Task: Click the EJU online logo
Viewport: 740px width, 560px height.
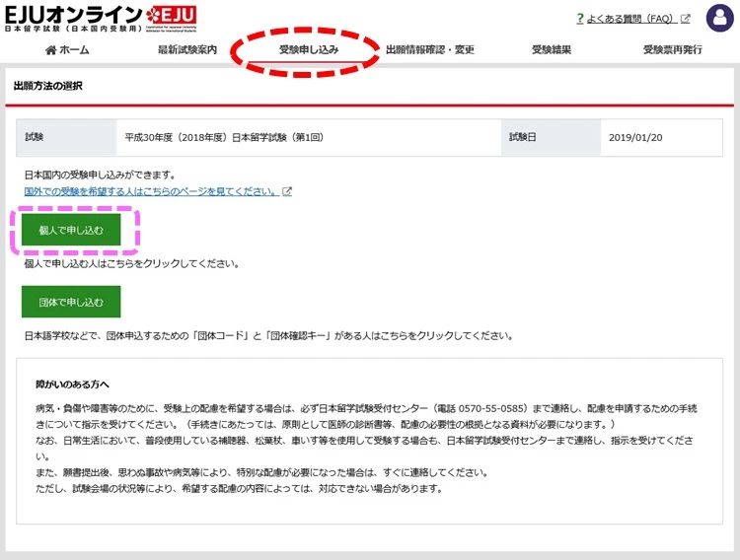Action: (101, 19)
